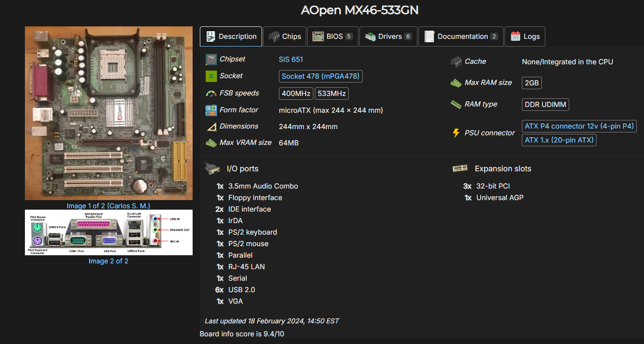This screenshot has height=344, width=644.
Task: Click the IrDA port entry
Action: (x=236, y=221)
